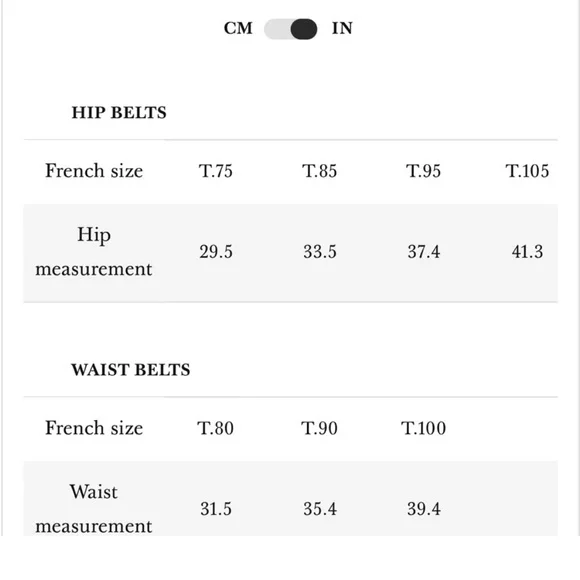Click hip measurement value 29.5
Image resolution: width=580 pixels, height=580 pixels.
tap(216, 252)
